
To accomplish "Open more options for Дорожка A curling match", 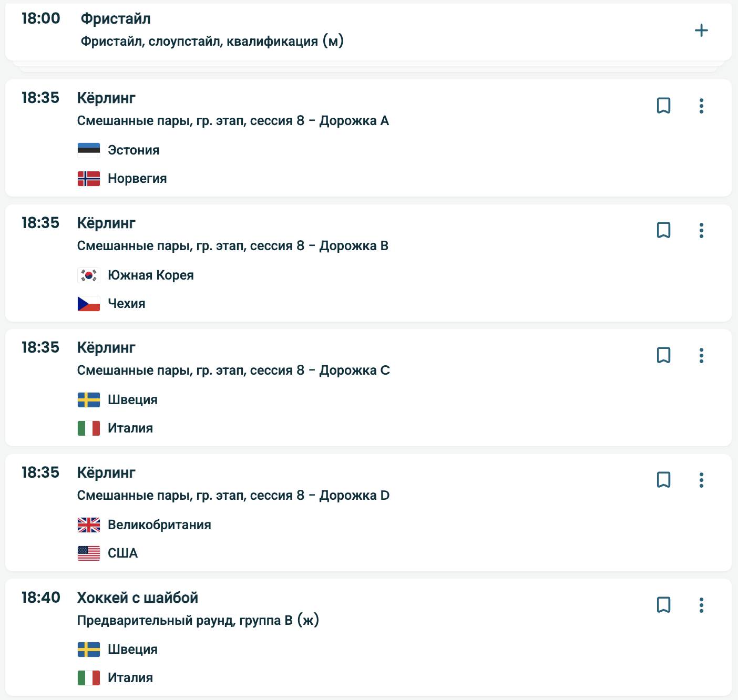I will point(701,106).
